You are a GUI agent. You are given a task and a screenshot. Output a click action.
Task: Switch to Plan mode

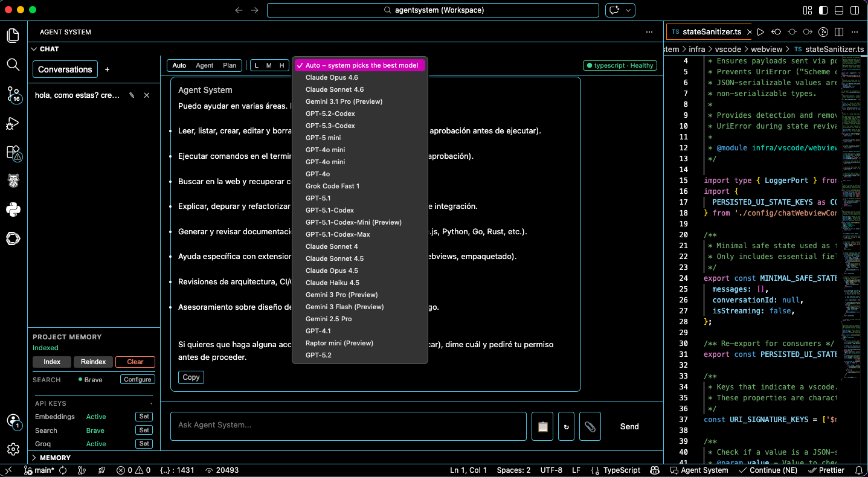tap(230, 65)
